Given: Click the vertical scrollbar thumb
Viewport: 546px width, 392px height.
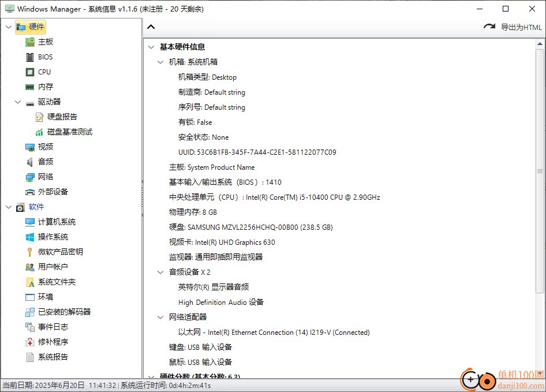Looking at the screenshot, I should 540,171.
